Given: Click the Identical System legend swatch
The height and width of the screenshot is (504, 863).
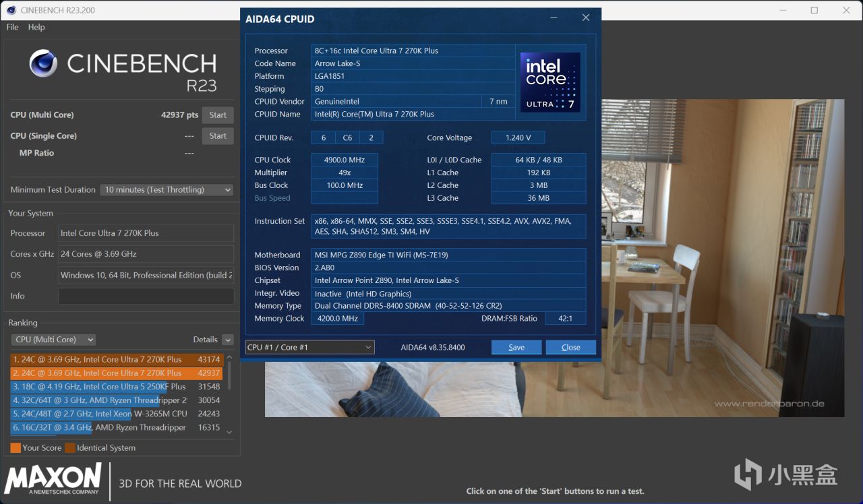Looking at the screenshot, I should pyautogui.click(x=70, y=447).
